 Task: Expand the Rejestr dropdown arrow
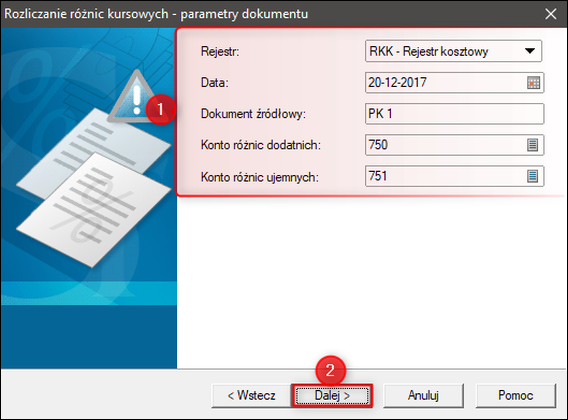pyautogui.click(x=530, y=51)
